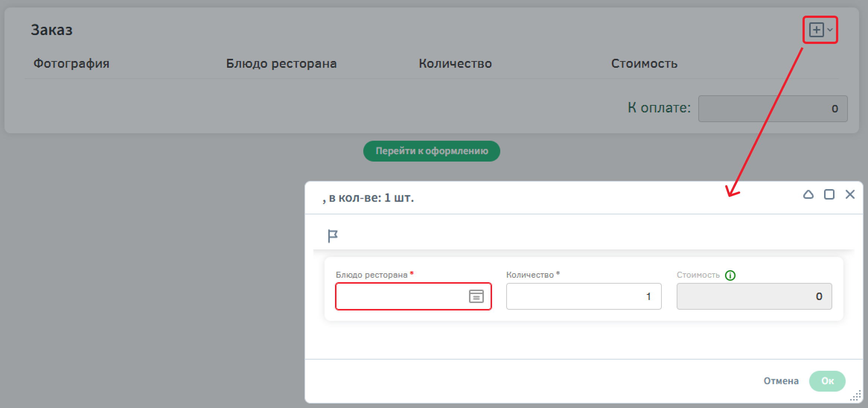
Task: Open the dish picker list icon
Action: coord(476,296)
